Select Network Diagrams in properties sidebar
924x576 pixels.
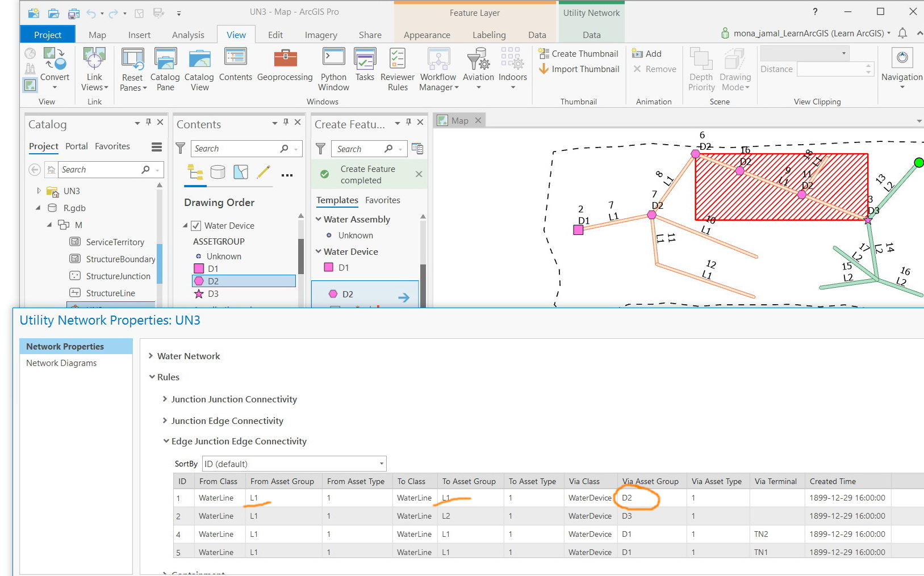point(61,363)
